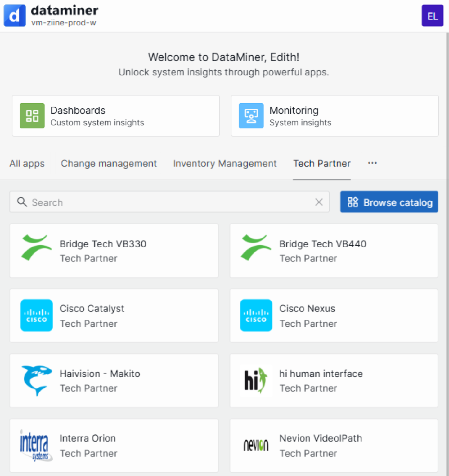Click the Haivision Makito shark icon
Screen dimensions: 449x476
(36, 381)
